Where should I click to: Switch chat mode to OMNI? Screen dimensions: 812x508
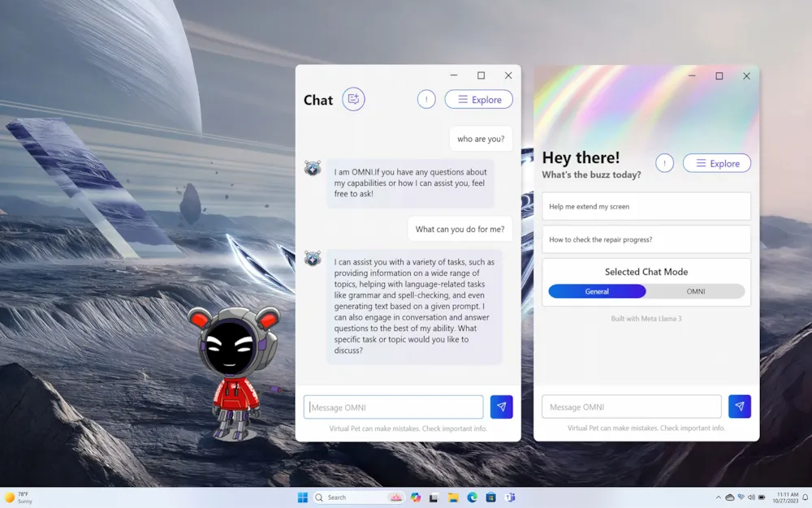tap(696, 291)
